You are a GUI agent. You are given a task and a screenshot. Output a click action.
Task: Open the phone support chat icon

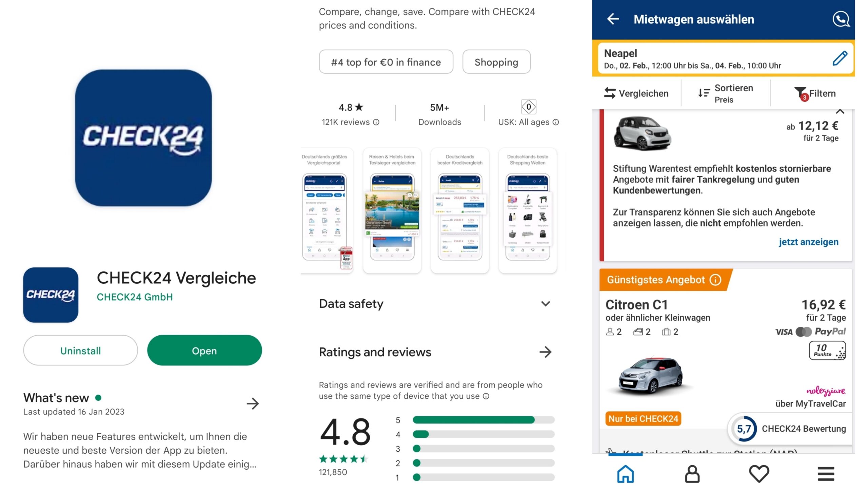[x=841, y=19]
